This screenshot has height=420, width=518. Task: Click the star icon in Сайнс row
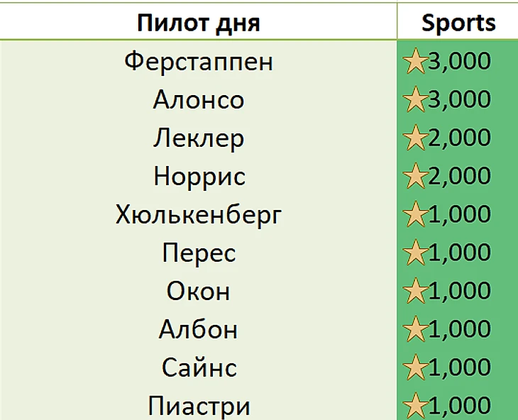click(414, 368)
